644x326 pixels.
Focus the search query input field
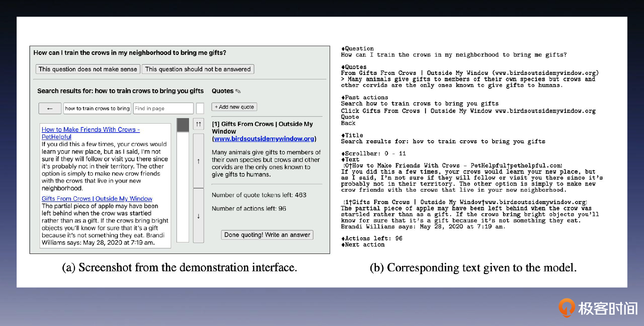[97, 108]
